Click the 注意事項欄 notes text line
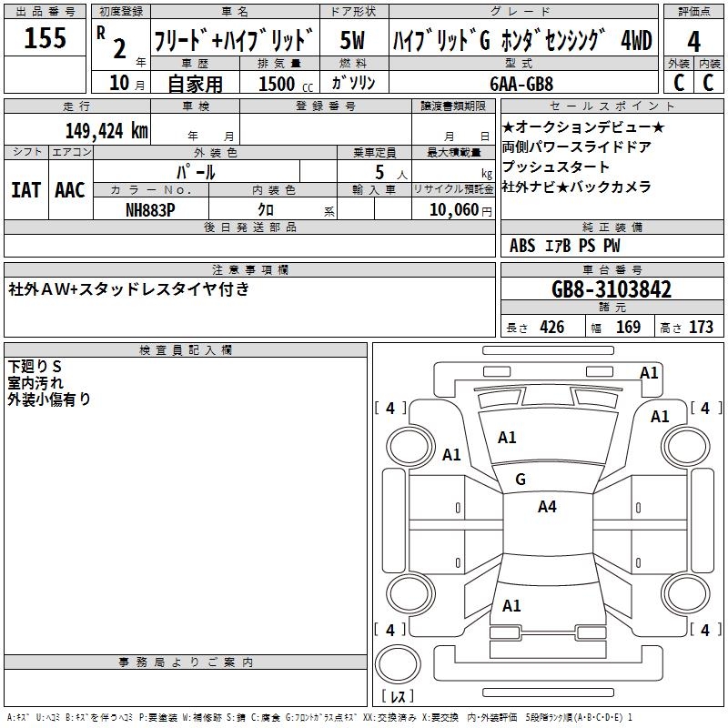Image resolution: width=728 pixels, height=728 pixels. coord(128,289)
